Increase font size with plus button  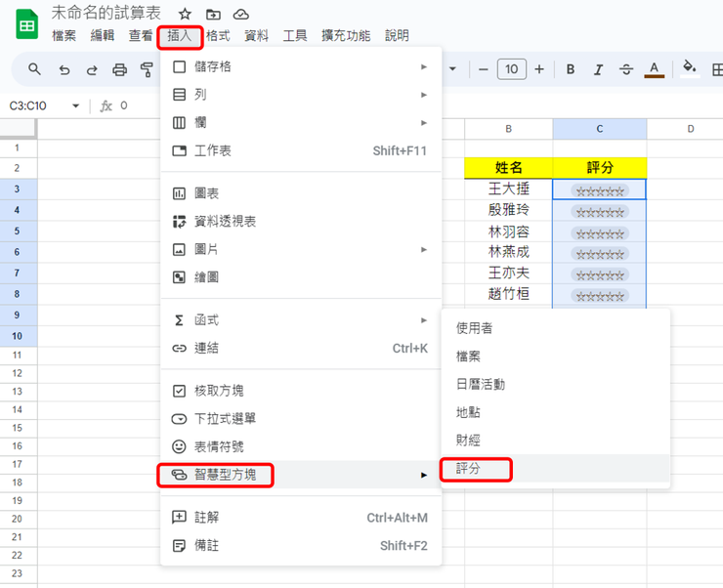pos(539,69)
